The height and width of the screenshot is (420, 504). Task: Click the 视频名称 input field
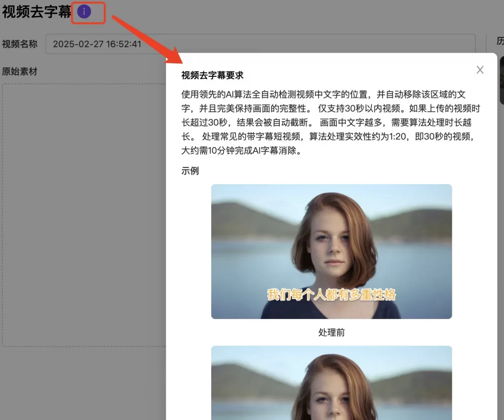tap(260, 44)
